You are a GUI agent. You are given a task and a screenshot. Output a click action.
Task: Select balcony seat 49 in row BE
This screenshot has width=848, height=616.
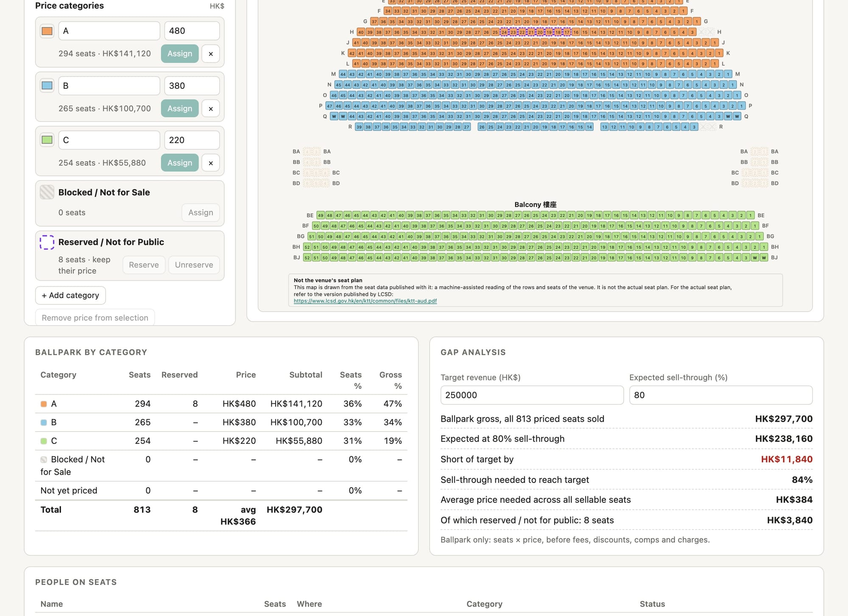(x=321, y=215)
